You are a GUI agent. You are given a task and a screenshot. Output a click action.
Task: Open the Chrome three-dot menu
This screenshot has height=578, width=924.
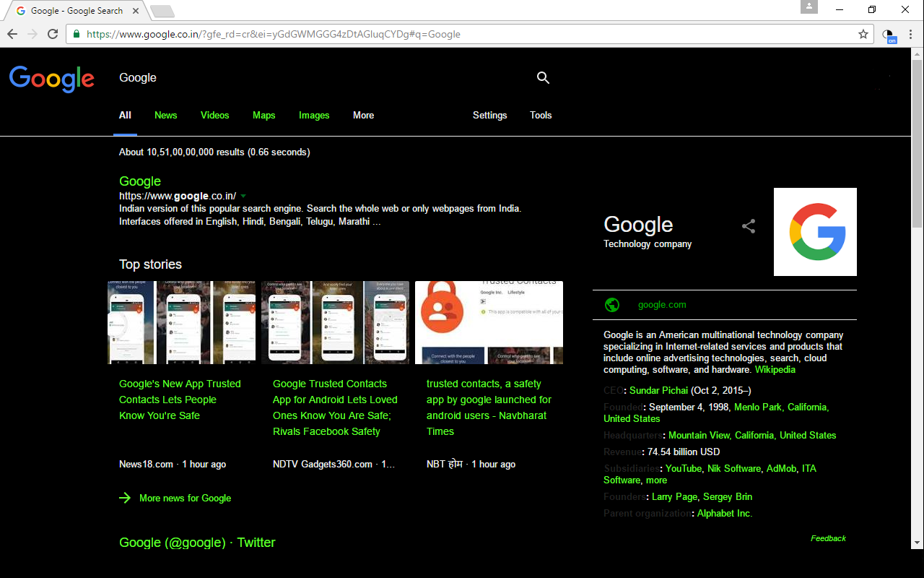(x=910, y=34)
